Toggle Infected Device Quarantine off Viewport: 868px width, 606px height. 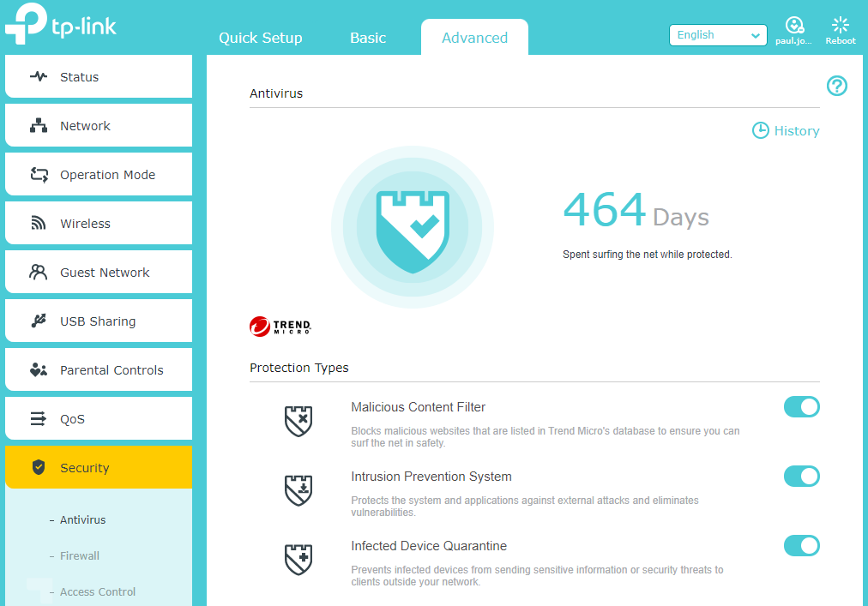point(802,546)
